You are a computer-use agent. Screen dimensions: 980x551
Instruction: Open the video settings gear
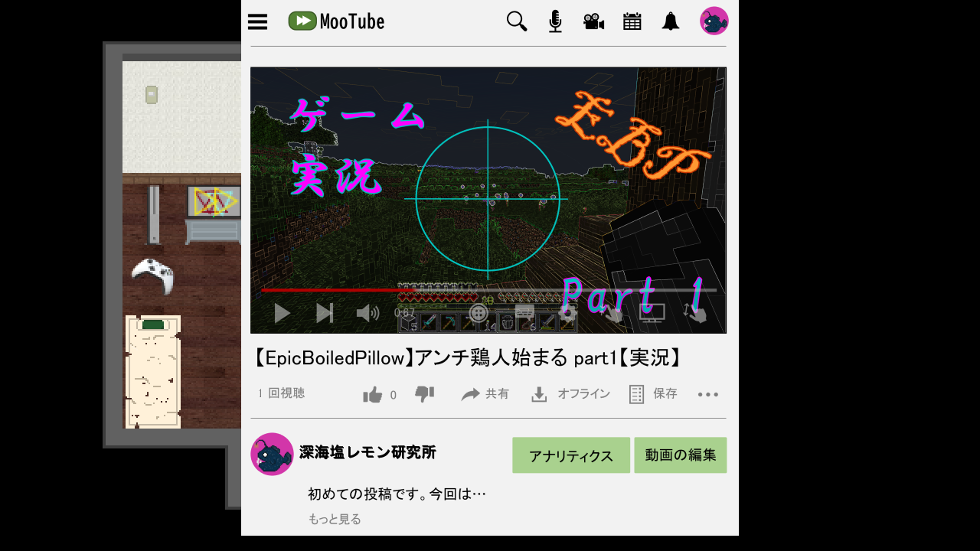tap(567, 313)
